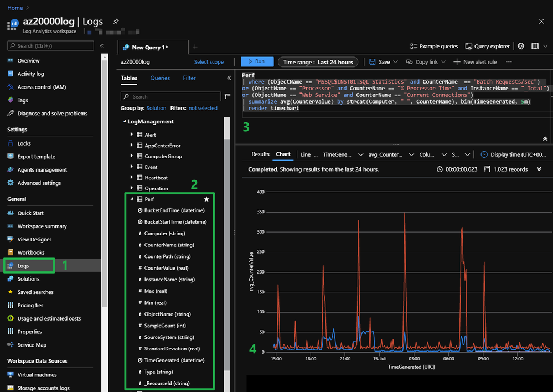The image size is (553, 392).
Task: Create a New alert rule
Action: (475, 62)
